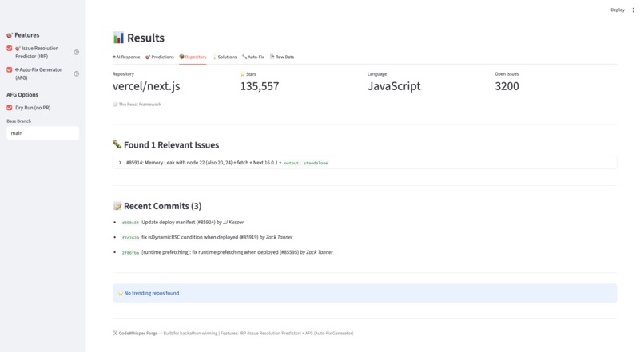644x352 pixels.
Task: Click the star icon in trending repos notice
Action: pyautogui.click(x=121, y=294)
